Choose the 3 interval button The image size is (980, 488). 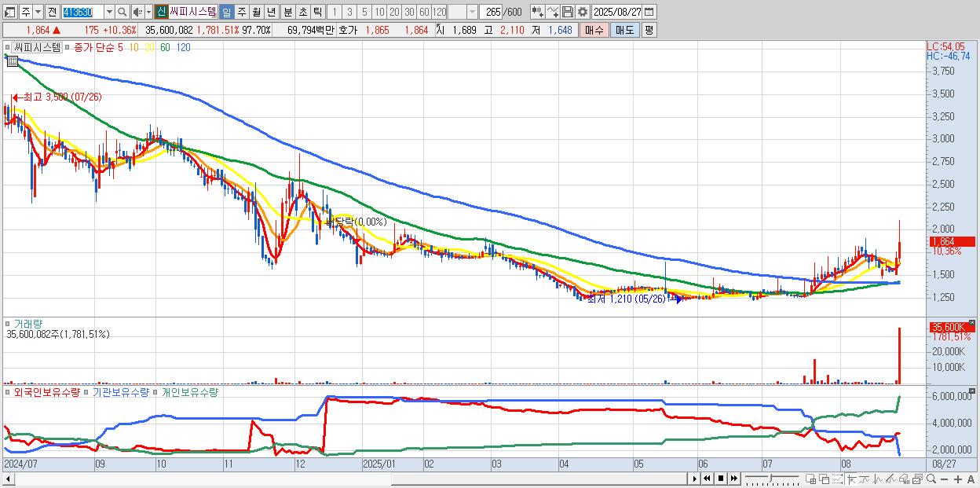pos(349,12)
